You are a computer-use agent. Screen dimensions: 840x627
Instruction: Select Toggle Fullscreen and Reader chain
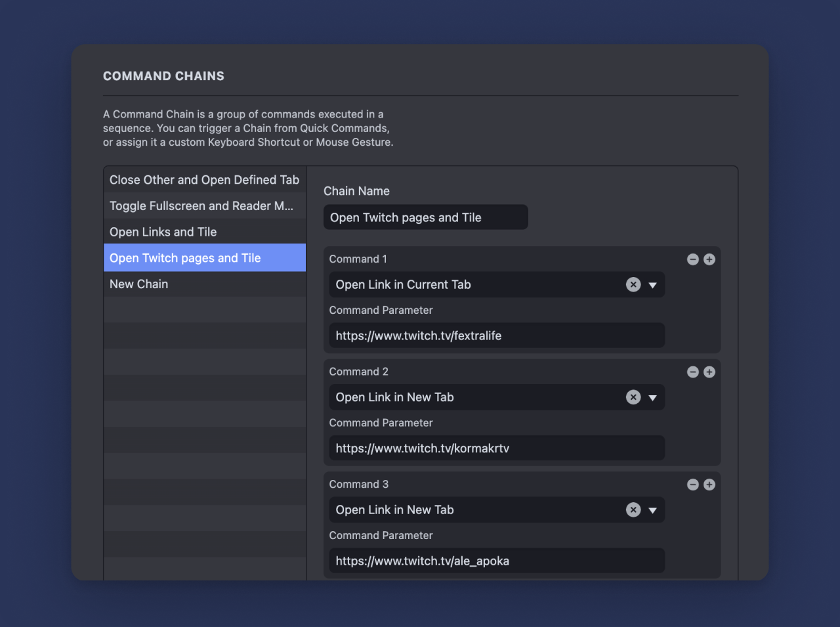205,205
